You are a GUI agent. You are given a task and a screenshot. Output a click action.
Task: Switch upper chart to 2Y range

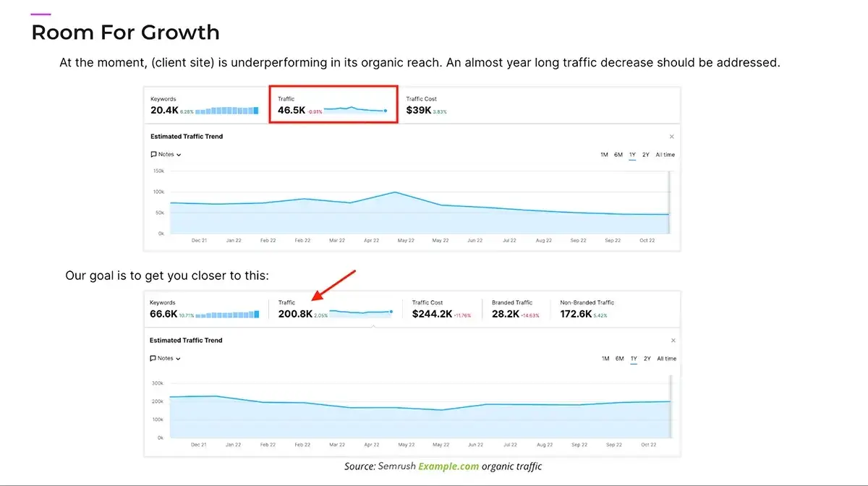[645, 155]
